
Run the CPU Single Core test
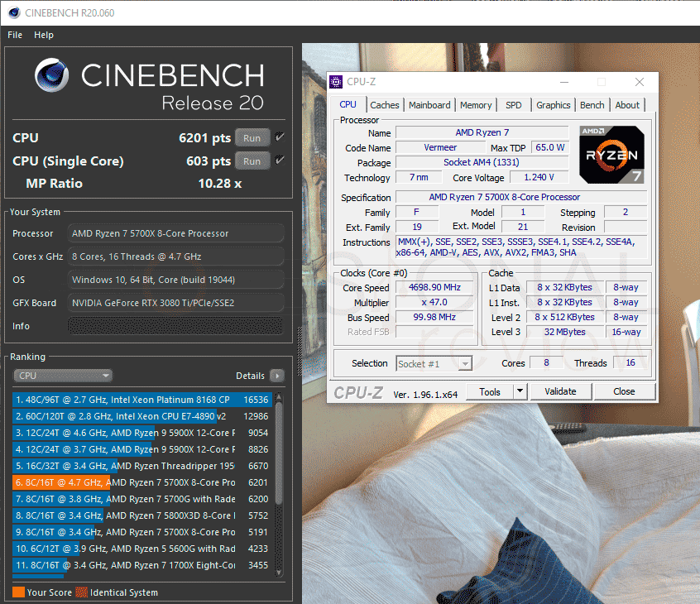(x=252, y=161)
